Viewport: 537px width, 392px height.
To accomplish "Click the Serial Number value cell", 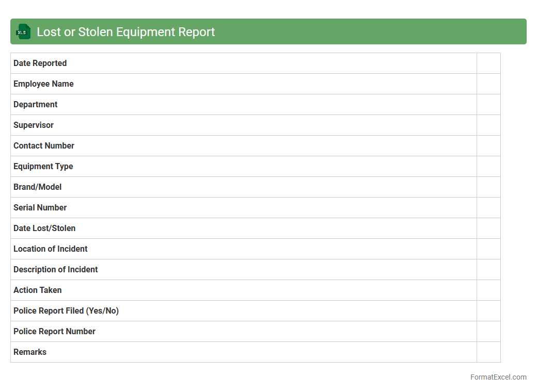I will coord(488,208).
